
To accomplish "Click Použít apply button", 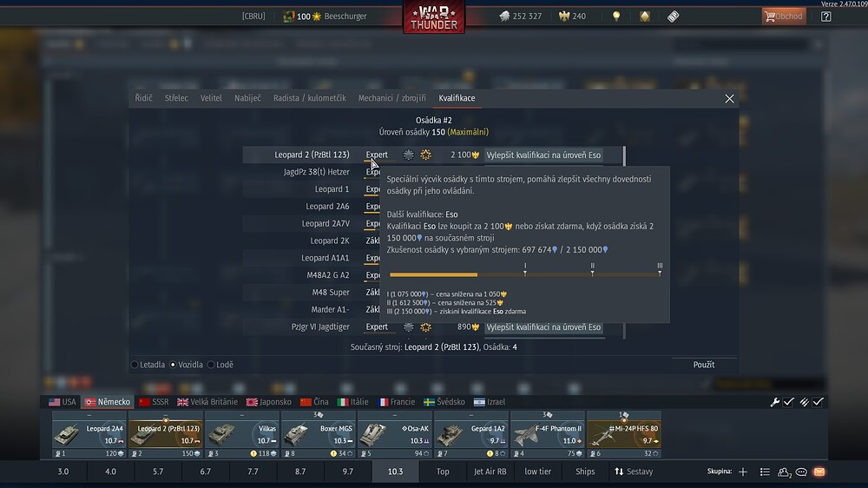I will pos(704,365).
